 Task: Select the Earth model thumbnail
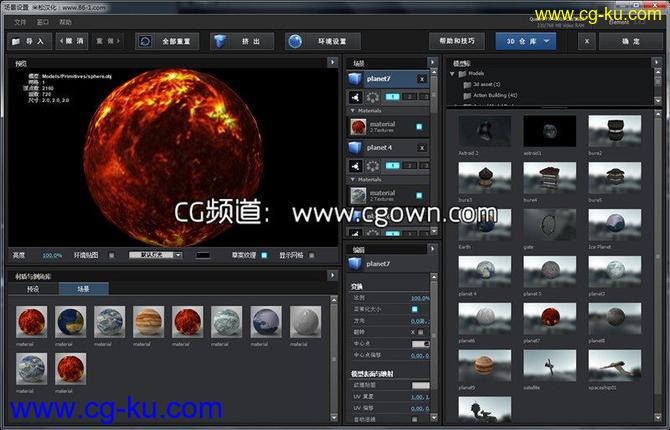point(485,226)
